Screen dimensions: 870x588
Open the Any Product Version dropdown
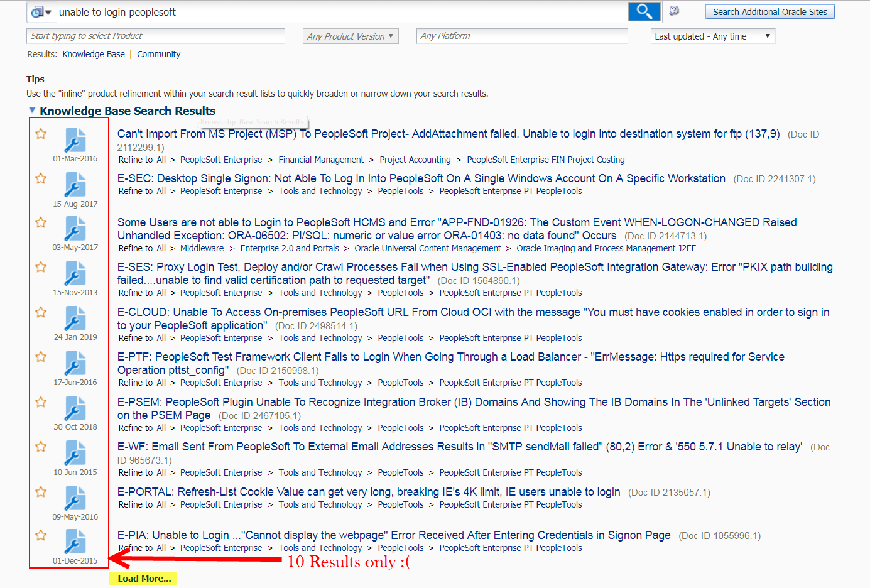(x=351, y=36)
